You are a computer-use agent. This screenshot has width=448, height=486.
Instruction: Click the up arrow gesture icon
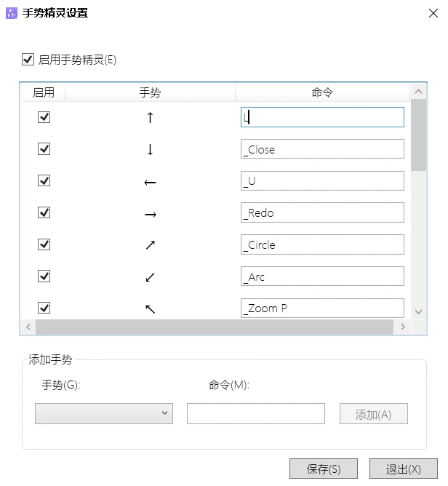[x=150, y=117]
